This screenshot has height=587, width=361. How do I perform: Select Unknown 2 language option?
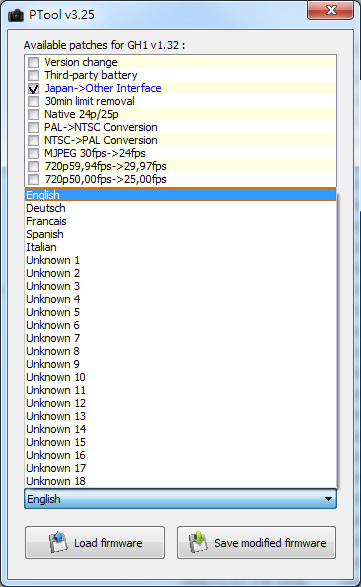click(x=180, y=273)
